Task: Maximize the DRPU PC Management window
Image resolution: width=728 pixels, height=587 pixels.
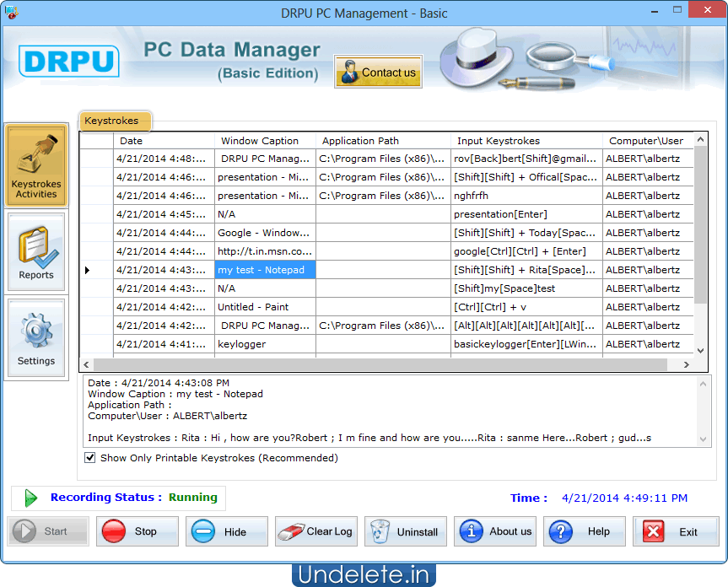Action: tap(677, 10)
